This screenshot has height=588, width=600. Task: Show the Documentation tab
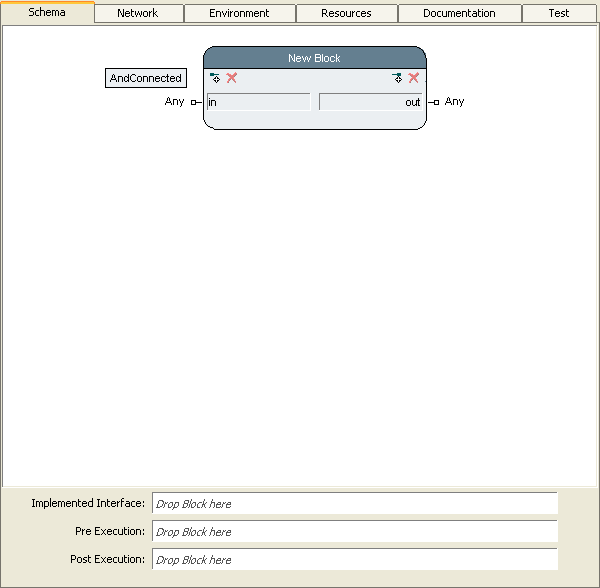click(x=459, y=13)
